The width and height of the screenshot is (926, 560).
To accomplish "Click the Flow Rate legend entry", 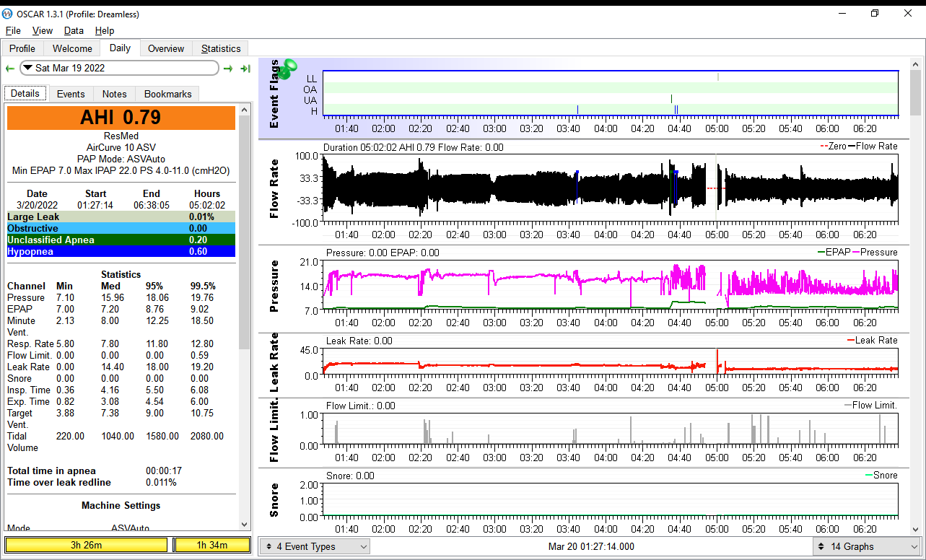I will click(x=872, y=146).
